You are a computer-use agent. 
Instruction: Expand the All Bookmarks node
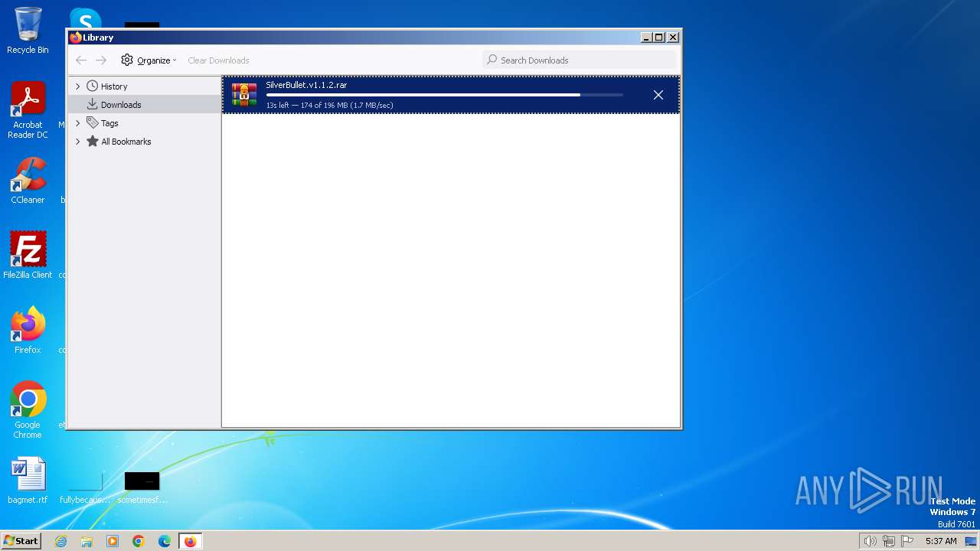point(77,142)
